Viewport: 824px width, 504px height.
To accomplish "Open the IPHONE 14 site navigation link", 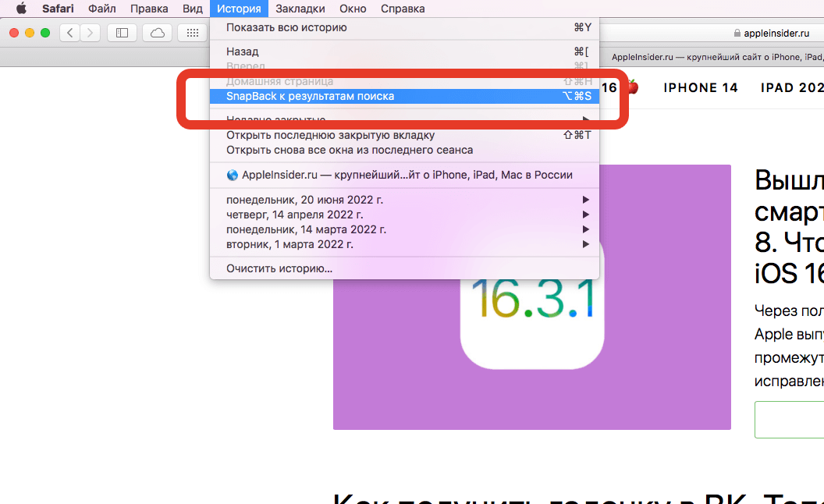I will click(x=701, y=87).
